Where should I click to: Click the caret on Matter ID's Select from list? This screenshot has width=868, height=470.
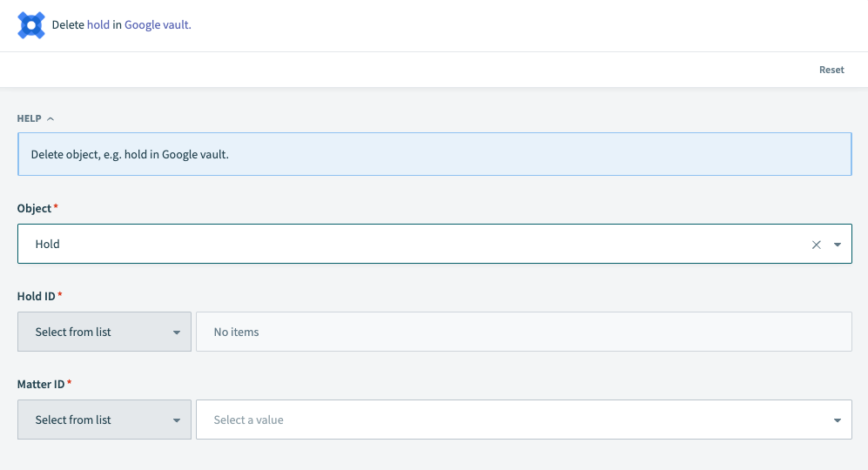[177, 420]
